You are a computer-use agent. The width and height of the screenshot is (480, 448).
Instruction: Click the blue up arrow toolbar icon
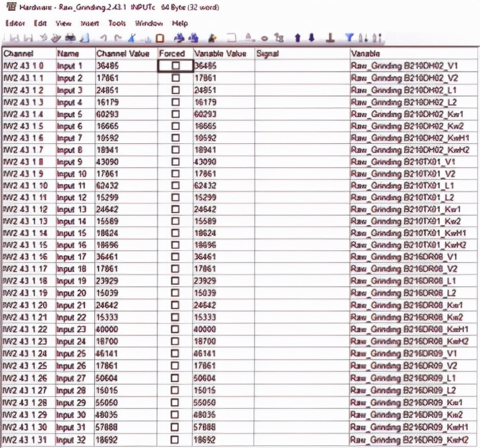pyautogui.click(x=297, y=38)
